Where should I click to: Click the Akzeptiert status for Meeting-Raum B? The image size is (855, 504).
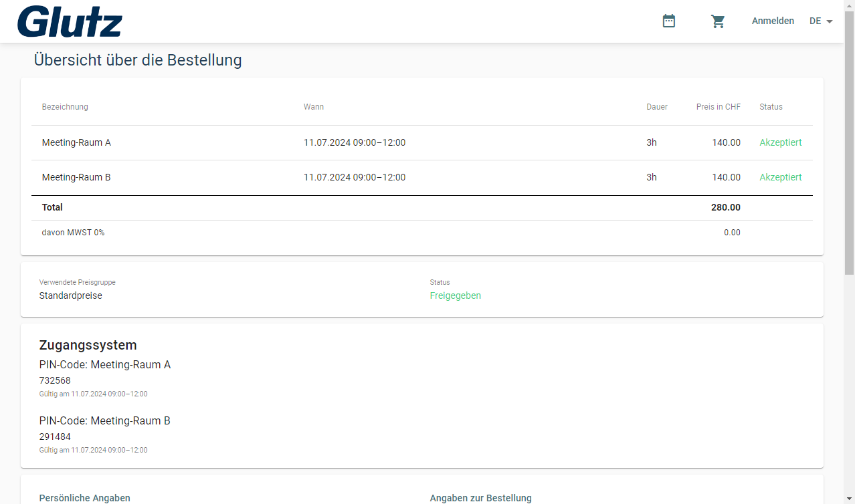(780, 177)
